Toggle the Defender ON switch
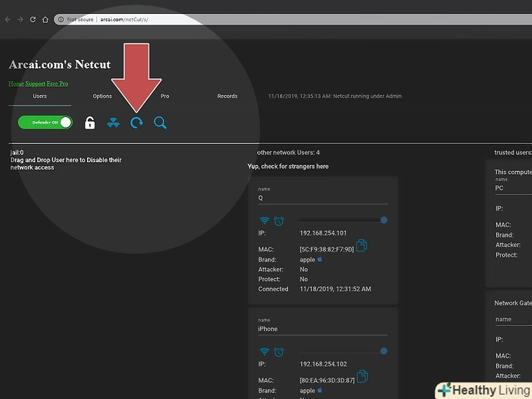The image size is (532, 399). coord(45,122)
